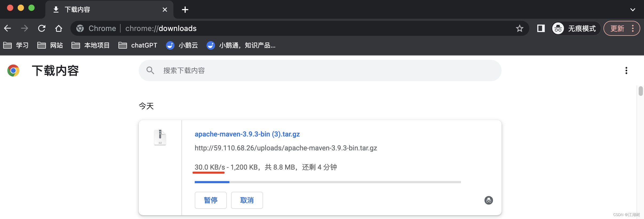Click the forward navigation arrow

coord(25,28)
